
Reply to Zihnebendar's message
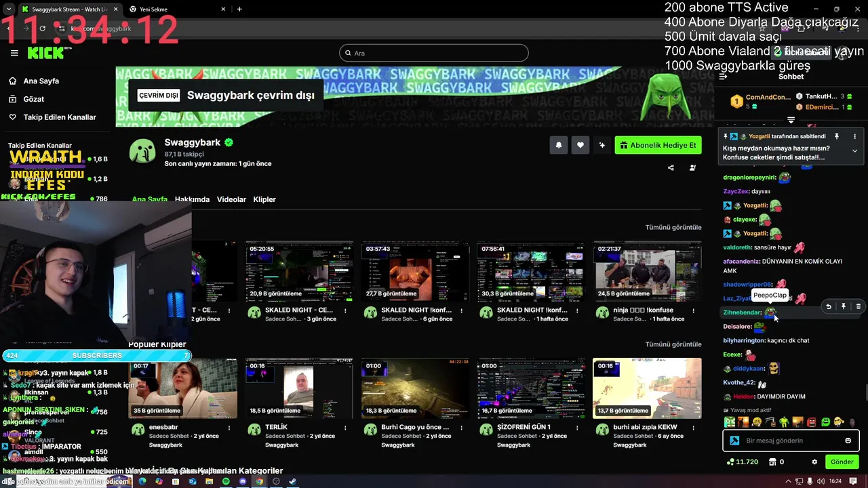coord(829,306)
